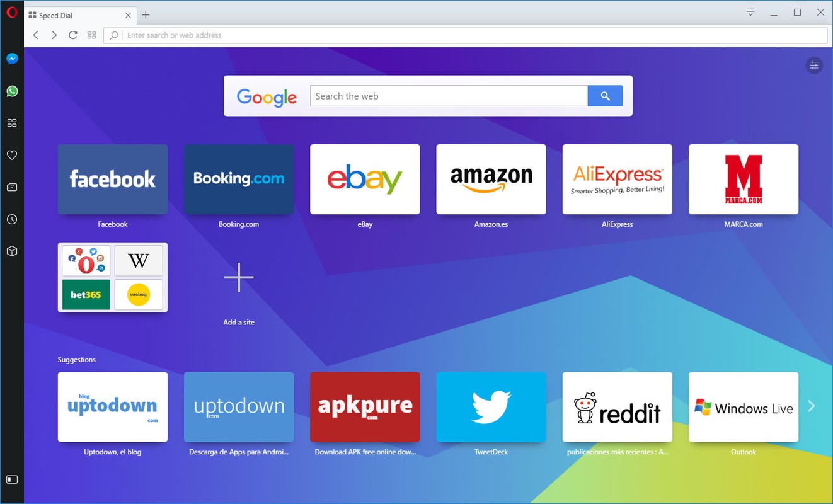Open a new tab with plus button
This screenshot has width=833, height=504.
146,15
